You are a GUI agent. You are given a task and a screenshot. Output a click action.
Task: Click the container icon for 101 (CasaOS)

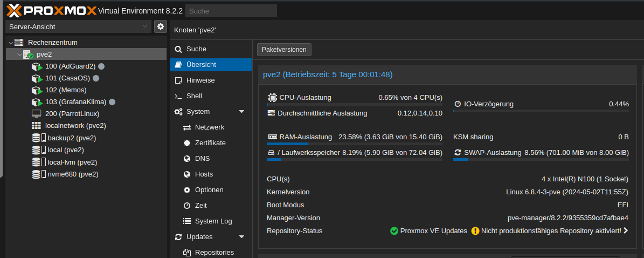point(37,78)
